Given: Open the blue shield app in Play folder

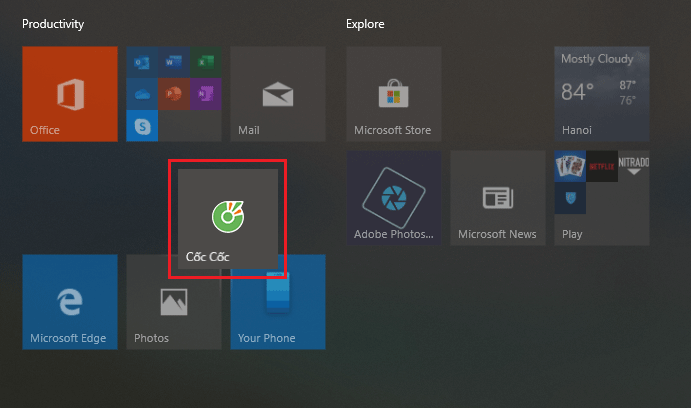Looking at the screenshot, I should pyautogui.click(x=570, y=198).
